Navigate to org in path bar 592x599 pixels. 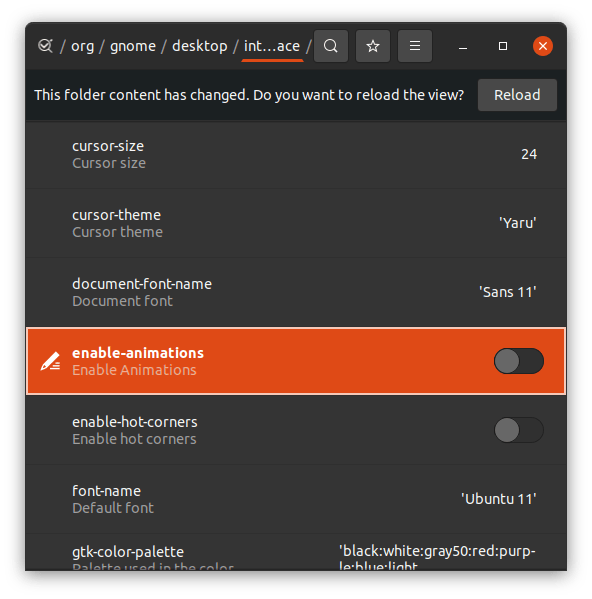pyautogui.click(x=82, y=46)
